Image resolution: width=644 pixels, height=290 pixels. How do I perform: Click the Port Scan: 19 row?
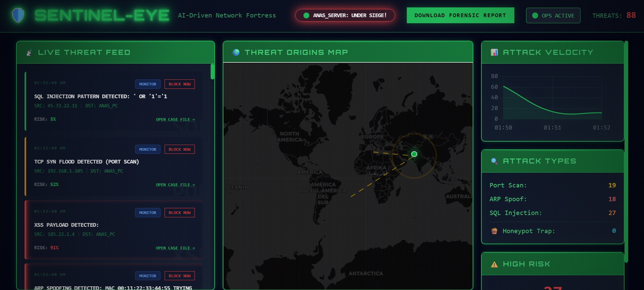553,185
